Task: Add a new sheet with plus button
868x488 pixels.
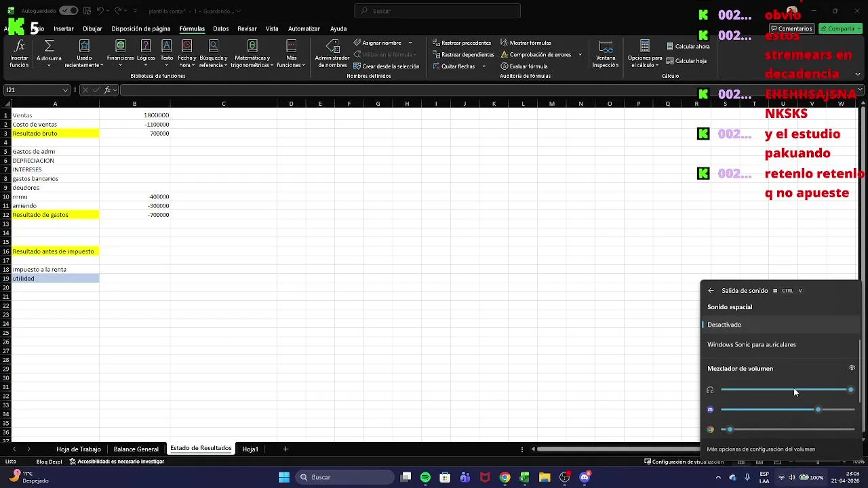Action: 285,449
